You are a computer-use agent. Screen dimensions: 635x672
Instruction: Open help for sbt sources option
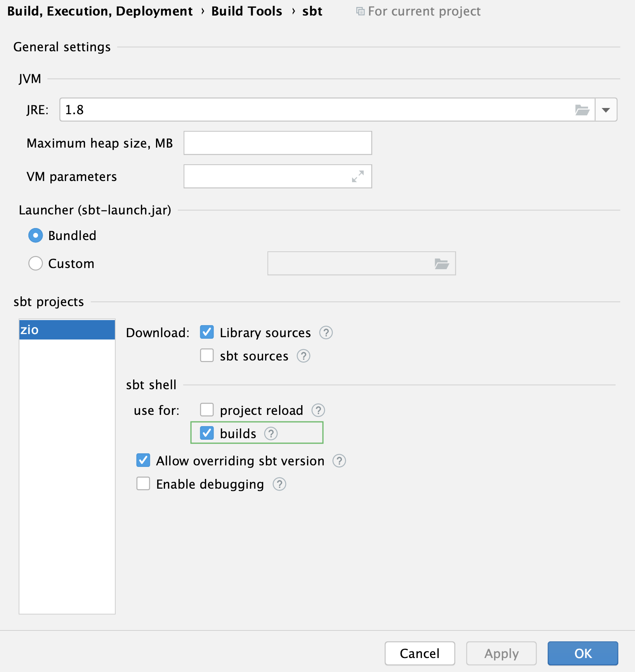[304, 356]
